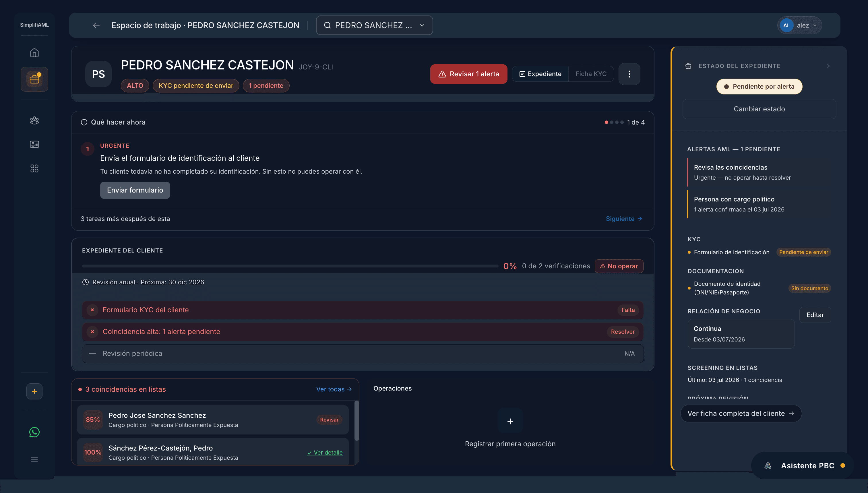
Task: Go to Siguiente task
Action: (624, 219)
